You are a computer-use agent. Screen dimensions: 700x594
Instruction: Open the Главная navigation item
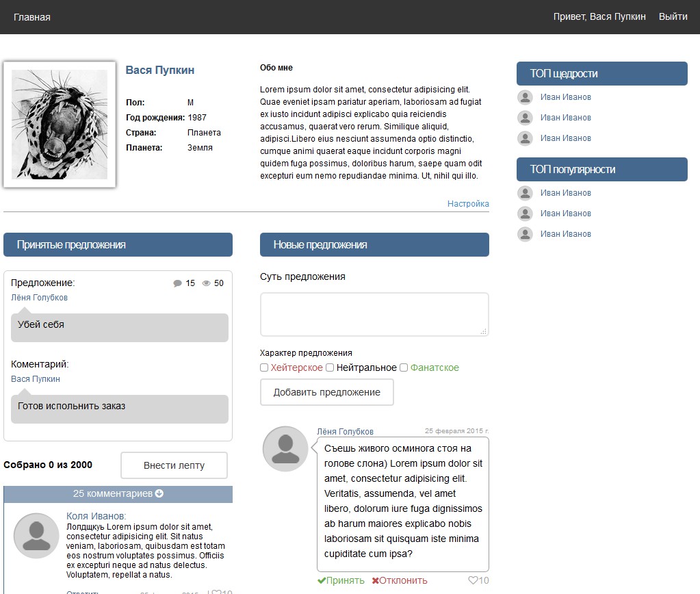click(x=32, y=17)
